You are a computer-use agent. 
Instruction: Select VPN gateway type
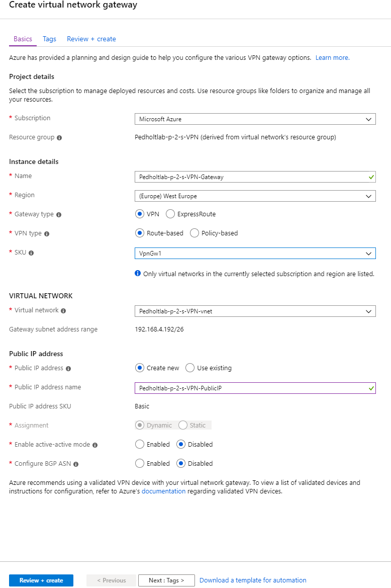[x=140, y=214]
